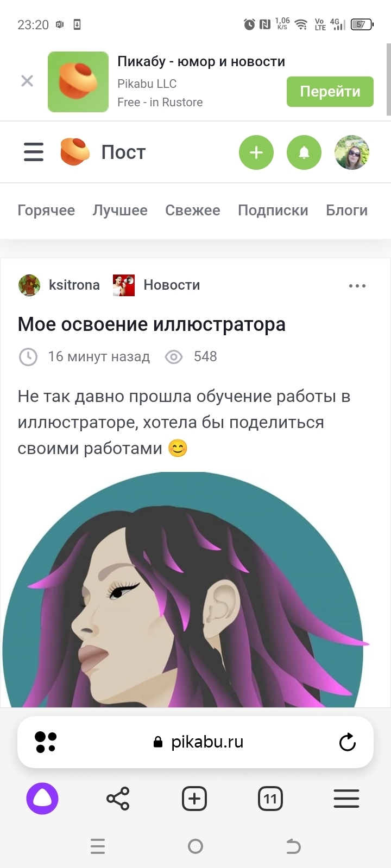Switch to the Горячее tab
391x868 pixels.
[x=46, y=210]
